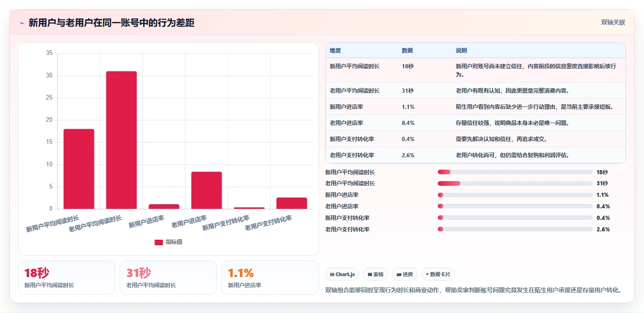Screen dimensions: 644x313
Task: Click the 新用户支付转化率 progress bar
Action: pos(515,218)
